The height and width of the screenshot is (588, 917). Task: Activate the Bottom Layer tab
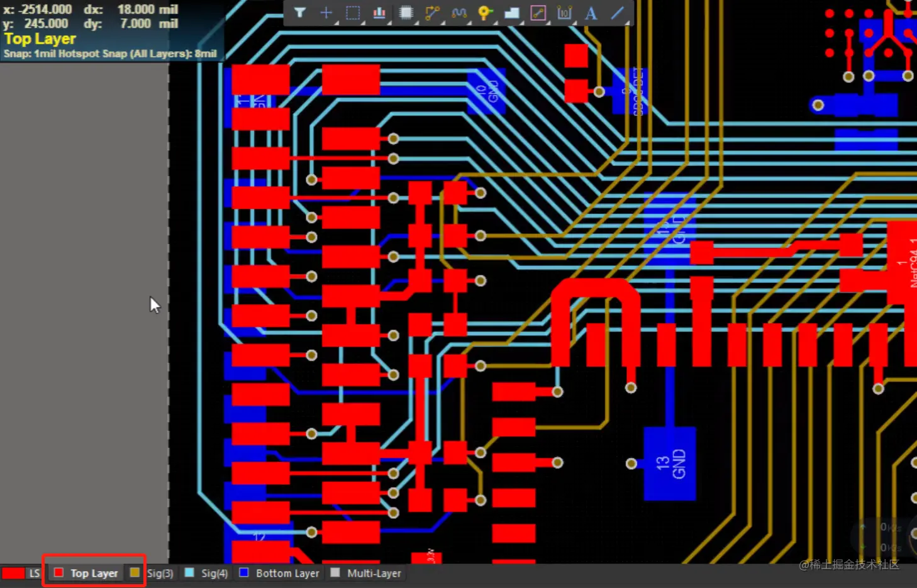pyautogui.click(x=280, y=573)
